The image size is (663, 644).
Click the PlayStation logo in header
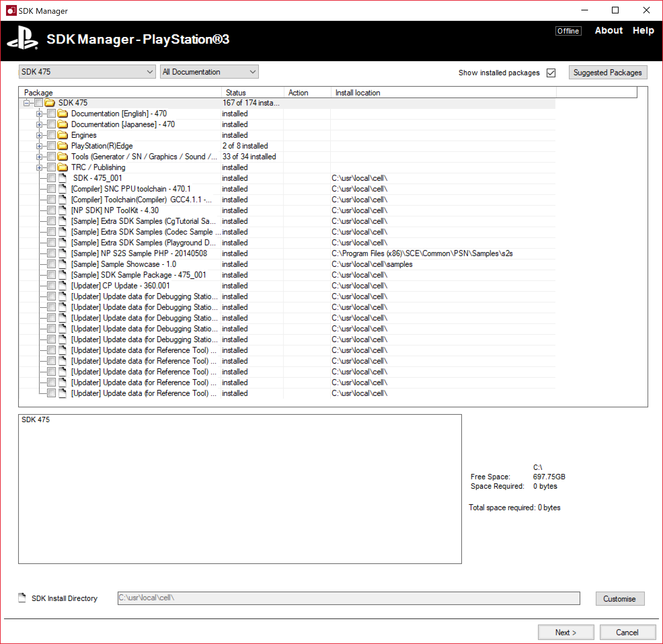(x=22, y=38)
